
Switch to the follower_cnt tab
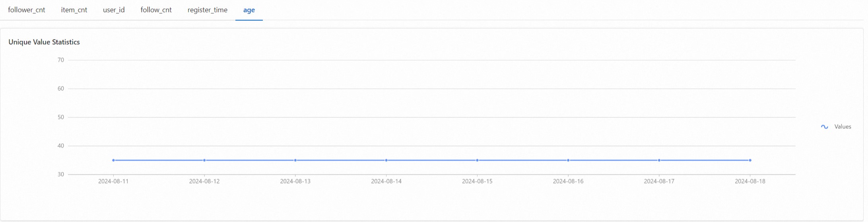pyautogui.click(x=27, y=10)
